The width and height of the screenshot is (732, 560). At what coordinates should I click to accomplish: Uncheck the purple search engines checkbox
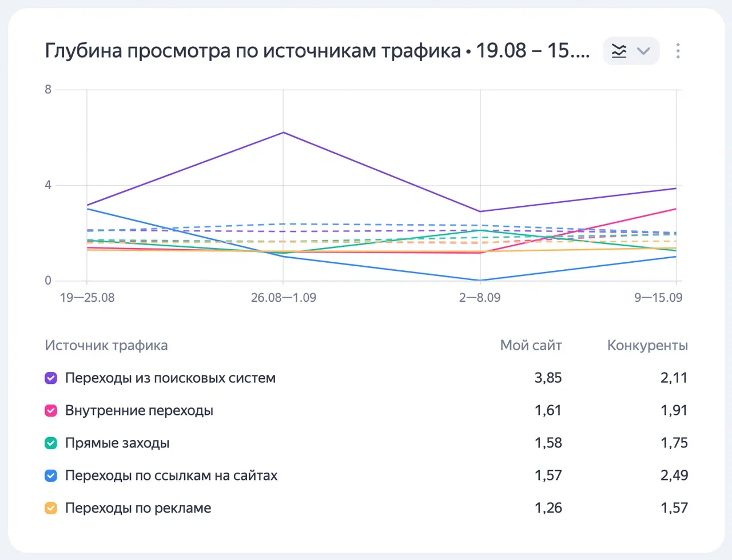click(x=51, y=378)
